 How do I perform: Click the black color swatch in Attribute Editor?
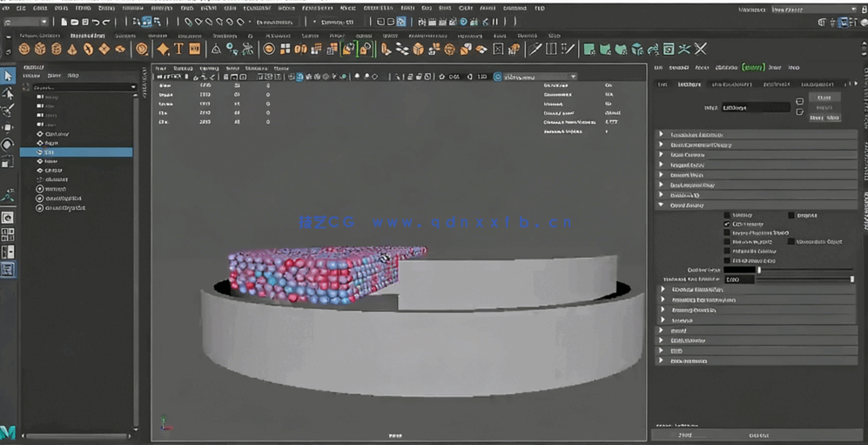(740, 270)
